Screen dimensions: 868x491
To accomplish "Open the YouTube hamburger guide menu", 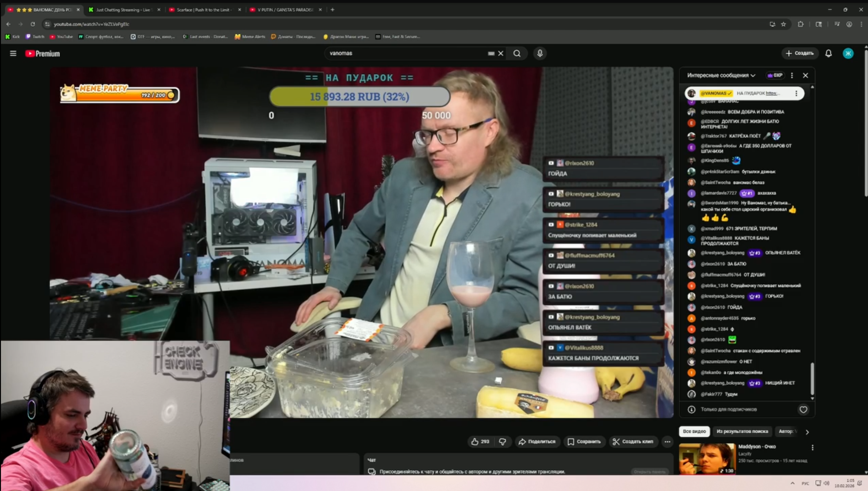I will (13, 53).
